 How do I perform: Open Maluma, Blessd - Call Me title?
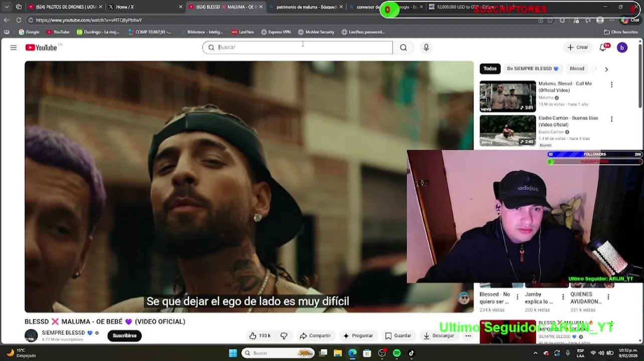click(x=565, y=87)
